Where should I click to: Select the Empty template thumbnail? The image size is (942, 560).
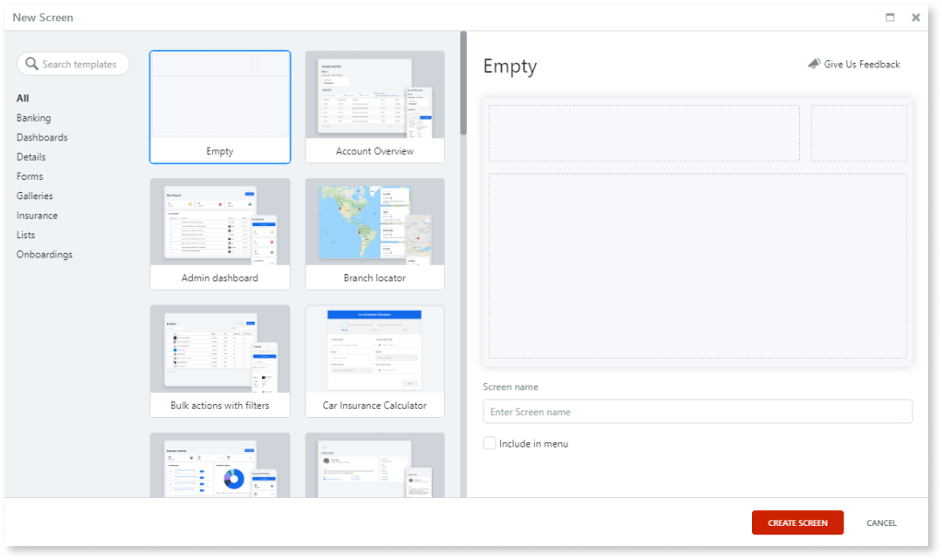point(220,106)
